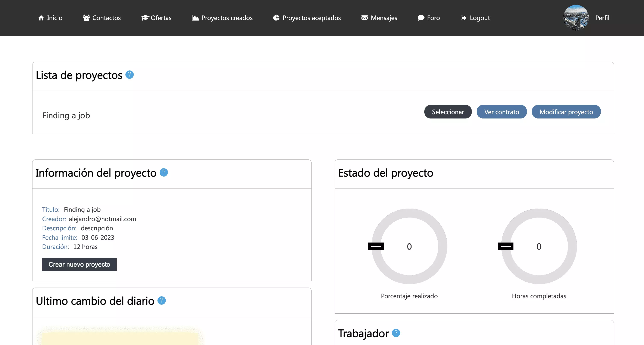Click the people icon beside Contactos

click(x=86, y=18)
